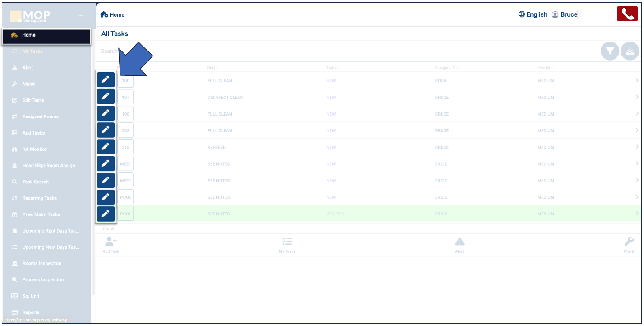Expand the room 203 task chevron
Screen dimensions: 644x326
(637, 130)
